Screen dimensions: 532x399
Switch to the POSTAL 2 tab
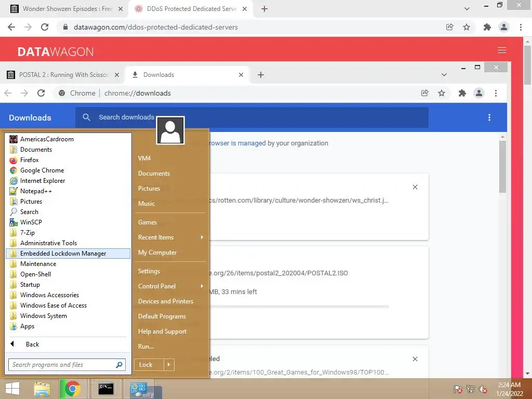click(x=63, y=75)
